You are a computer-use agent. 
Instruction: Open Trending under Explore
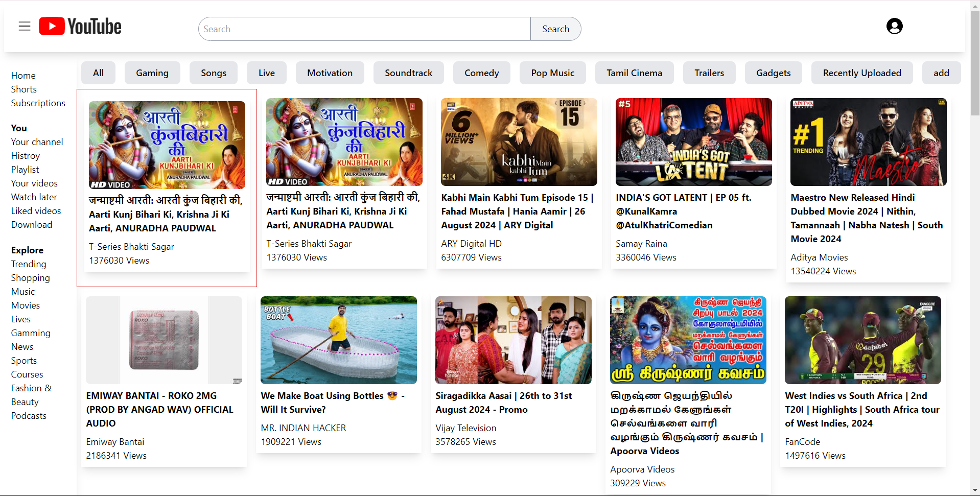click(29, 264)
